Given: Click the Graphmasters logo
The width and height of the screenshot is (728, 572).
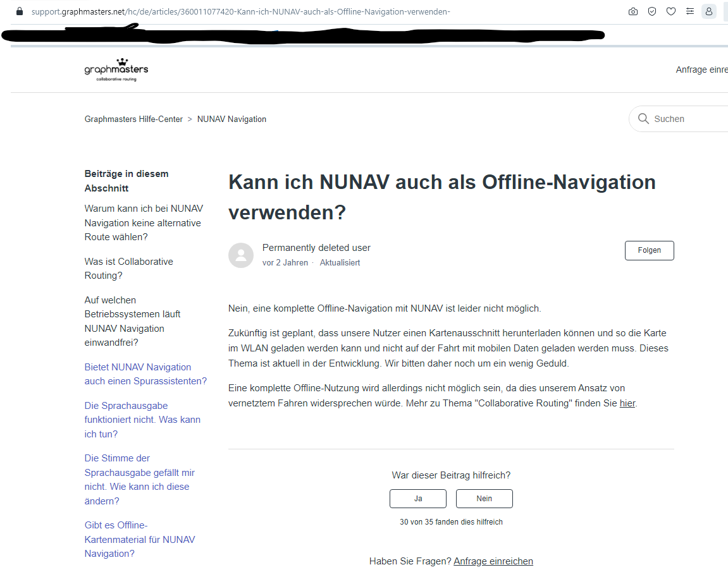Looking at the screenshot, I should click(x=116, y=70).
